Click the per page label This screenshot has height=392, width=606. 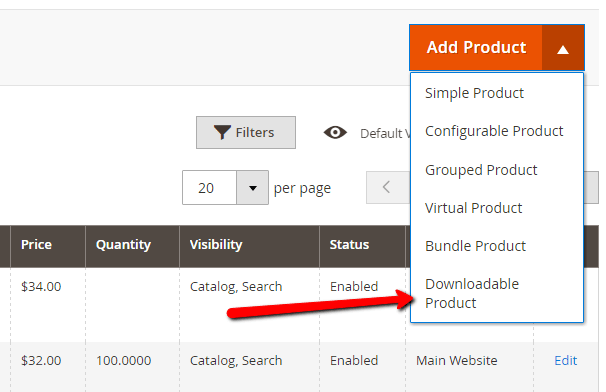pos(302,189)
